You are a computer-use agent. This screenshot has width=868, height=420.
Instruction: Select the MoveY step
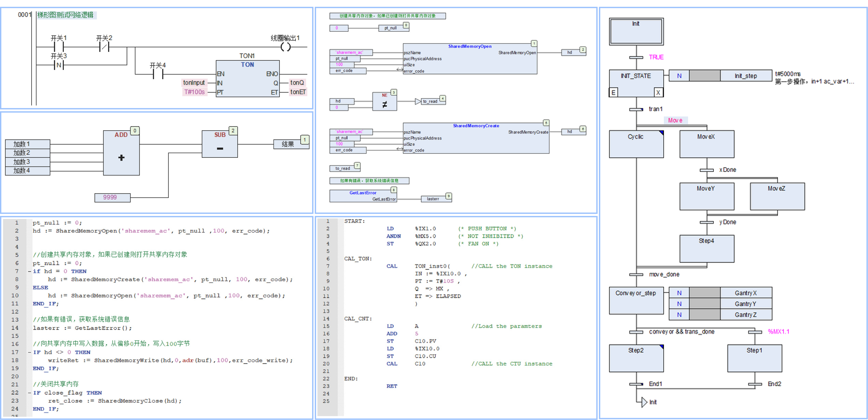(707, 196)
